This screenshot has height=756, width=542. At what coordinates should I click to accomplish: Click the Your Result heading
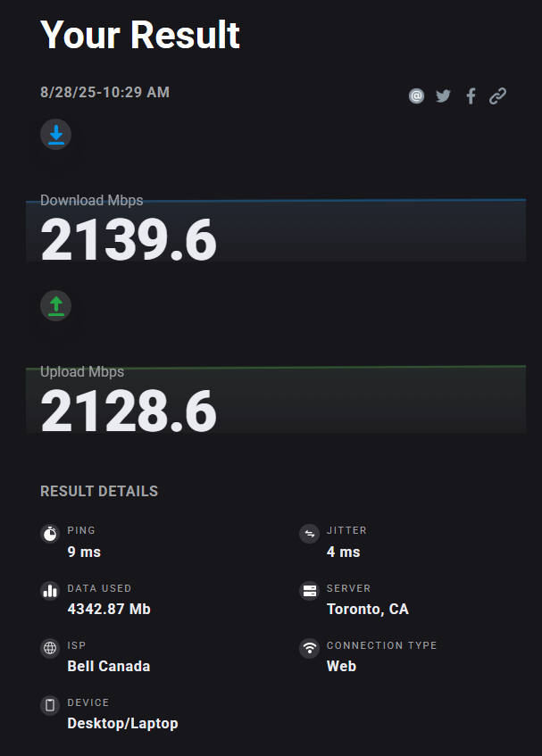click(x=140, y=35)
